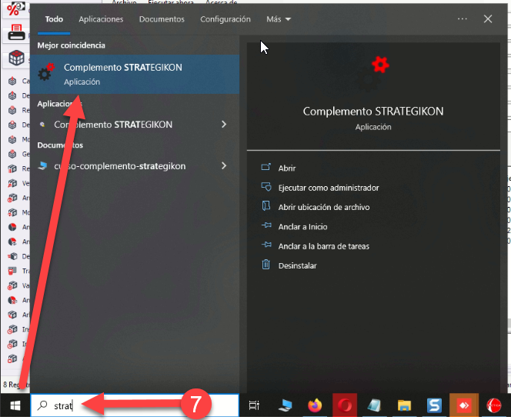The image size is (511, 420).
Task: Select Abrir in the app actions
Action: pos(287,168)
